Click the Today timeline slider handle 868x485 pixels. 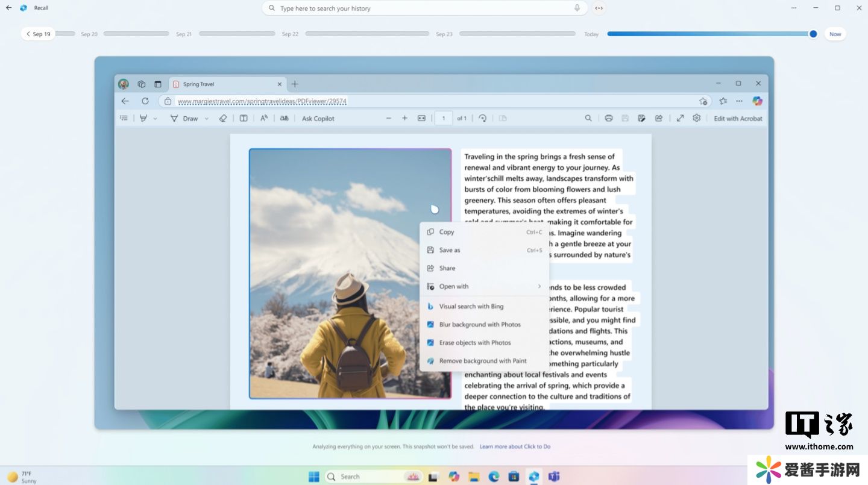[x=813, y=34]
